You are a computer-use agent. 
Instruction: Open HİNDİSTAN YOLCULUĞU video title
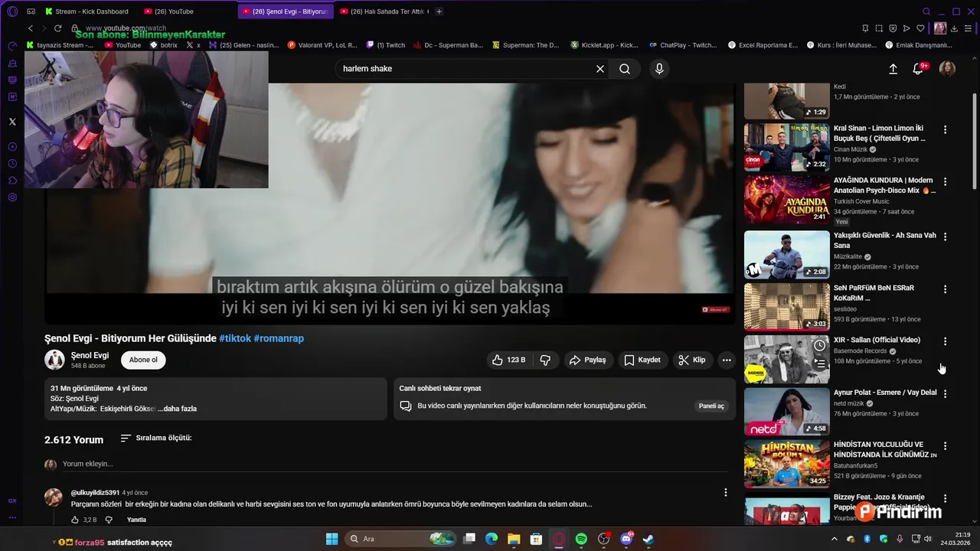884,449
